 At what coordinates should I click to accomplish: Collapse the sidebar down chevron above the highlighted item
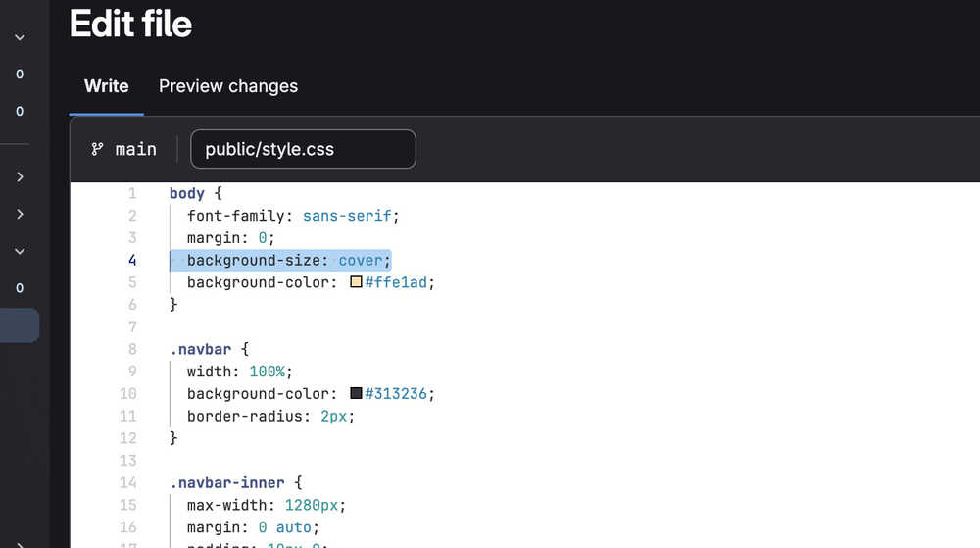20,251
